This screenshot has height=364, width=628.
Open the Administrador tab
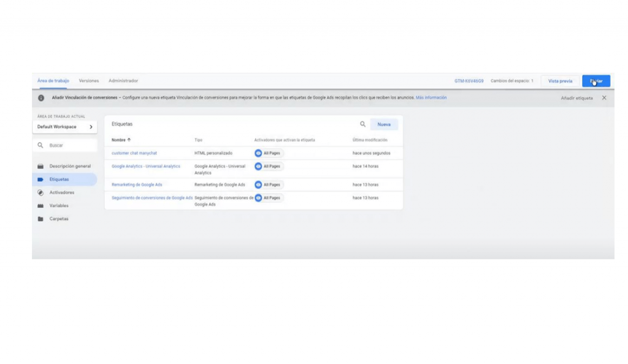point(123,80)
